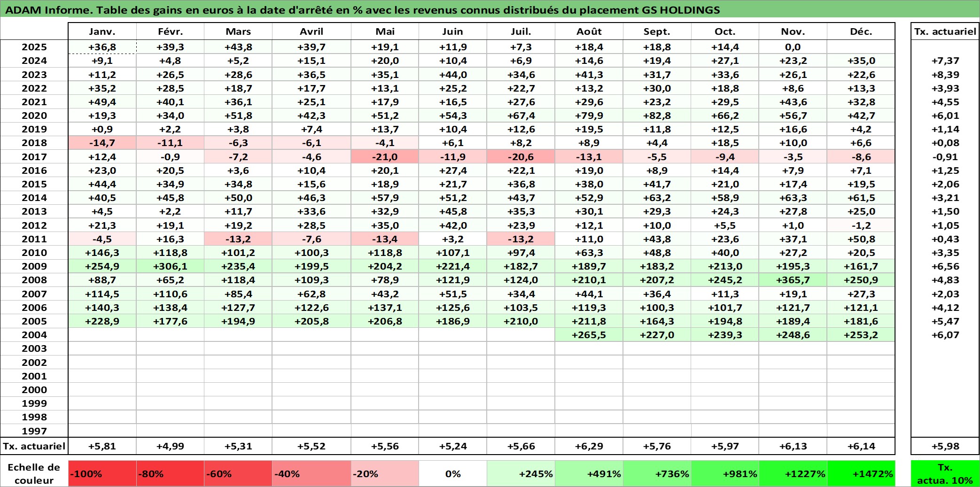This screenshot has height=487, width=980.
Task: Click the +1472% green color scale swatch
Action: pos(861,473)
